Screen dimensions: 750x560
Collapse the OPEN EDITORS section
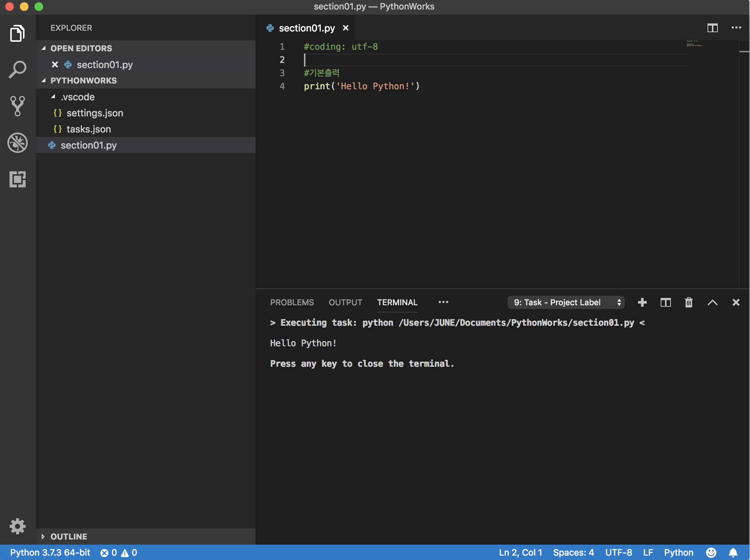(81, 48)
